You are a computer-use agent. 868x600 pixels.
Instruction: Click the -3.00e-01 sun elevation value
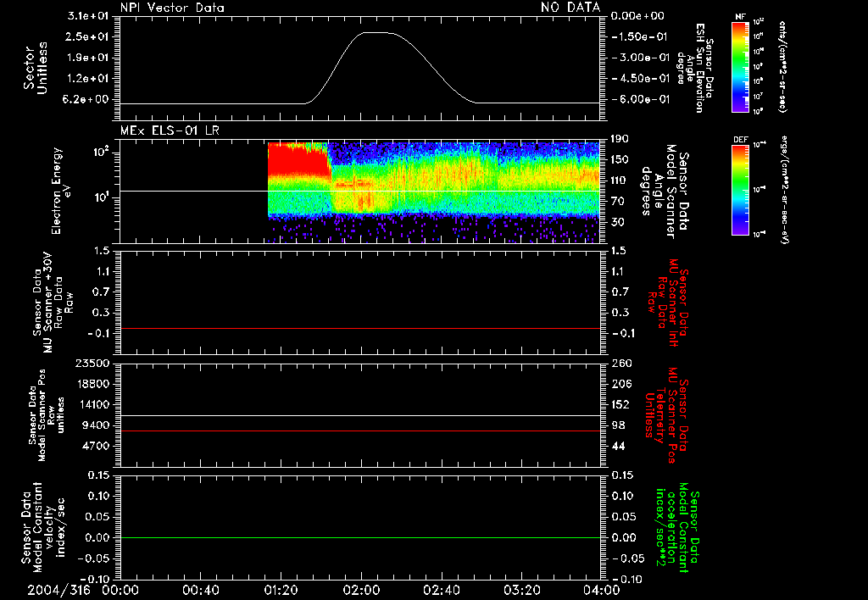641,58
